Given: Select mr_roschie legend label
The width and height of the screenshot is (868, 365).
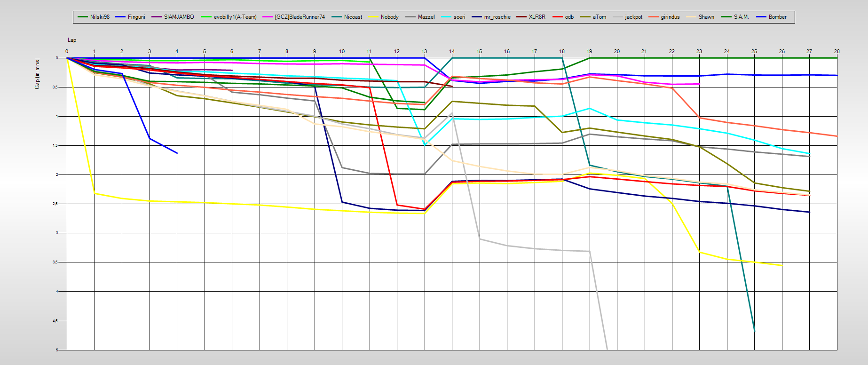Looking at the screenshot, I should 497,17.
